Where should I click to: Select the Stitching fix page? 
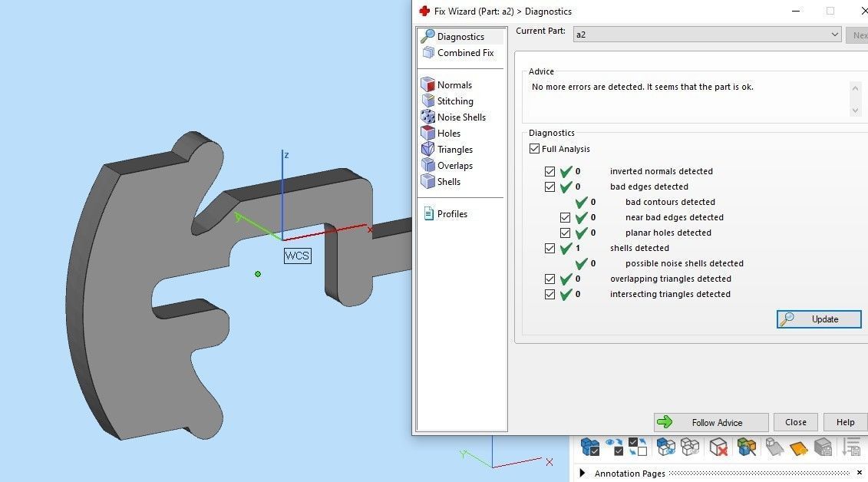point(454,101)
